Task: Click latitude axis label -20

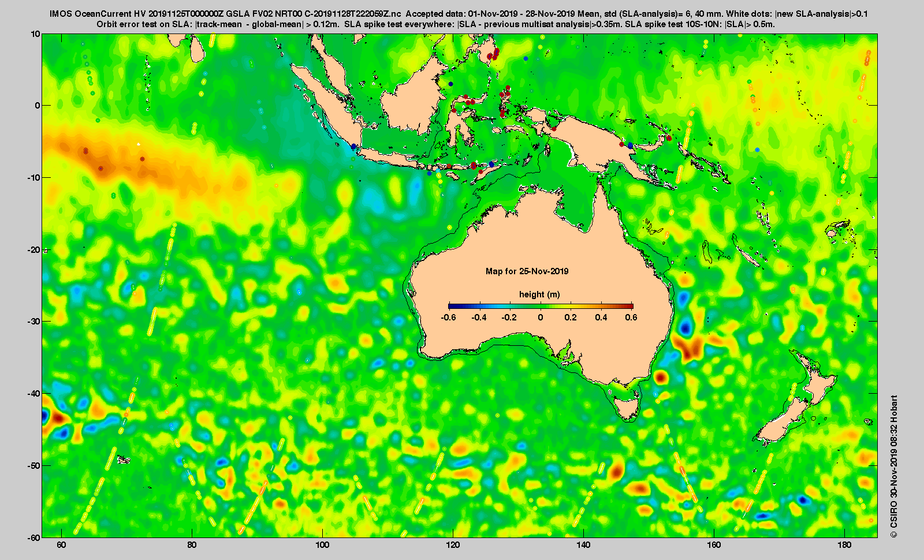Action: [33, 249]
